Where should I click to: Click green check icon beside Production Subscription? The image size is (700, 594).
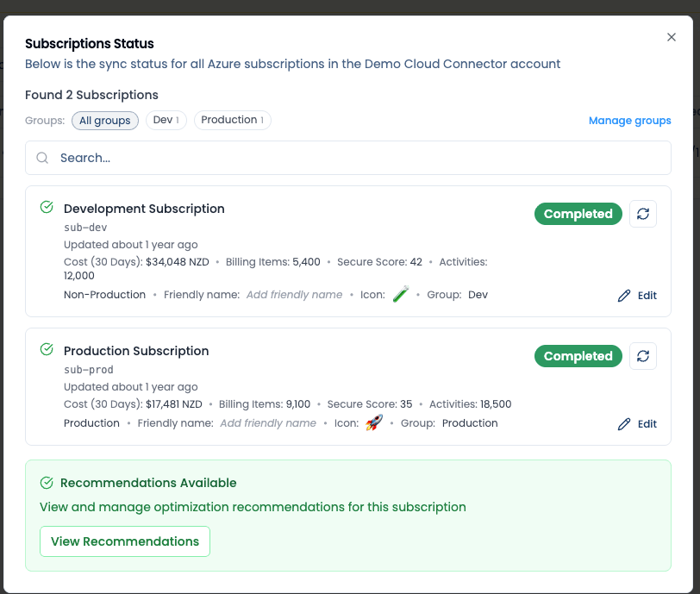tap(47, 350)
